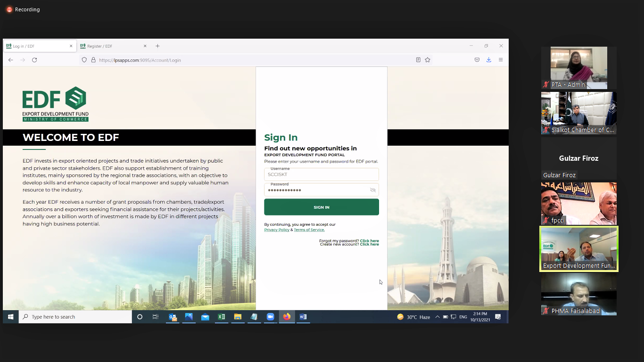Click the ENG language indicator
The width and height of the screenshot is (644, 362).
(463, 317)
